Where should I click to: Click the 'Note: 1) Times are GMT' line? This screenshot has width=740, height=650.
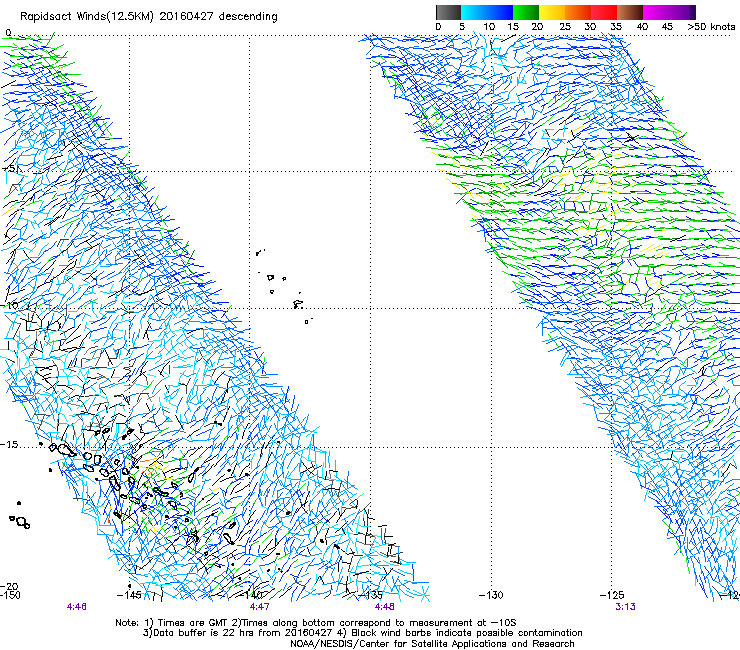[x=316, y=623]
